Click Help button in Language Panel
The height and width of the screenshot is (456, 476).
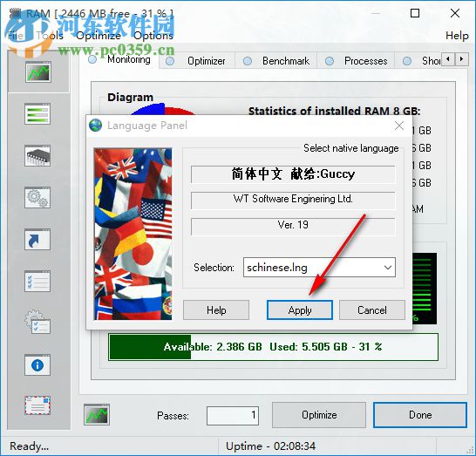pyautogui.click(x=216, y=310)
